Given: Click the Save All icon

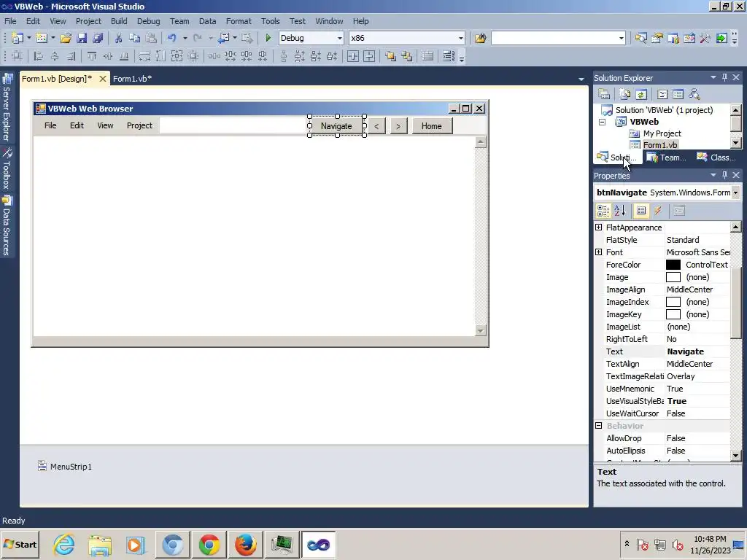Looking at the screenshot, I should [x=98, y=38].
